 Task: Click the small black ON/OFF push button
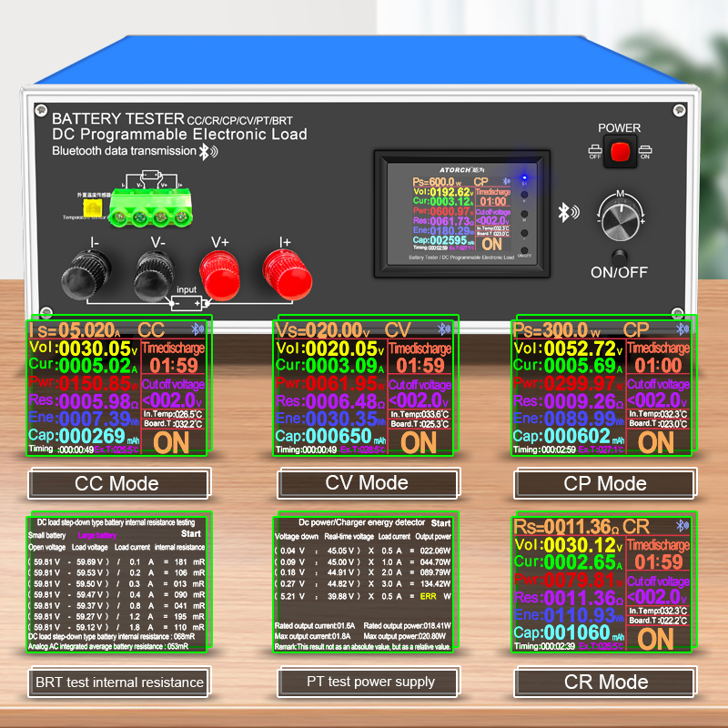pos(620,258)
